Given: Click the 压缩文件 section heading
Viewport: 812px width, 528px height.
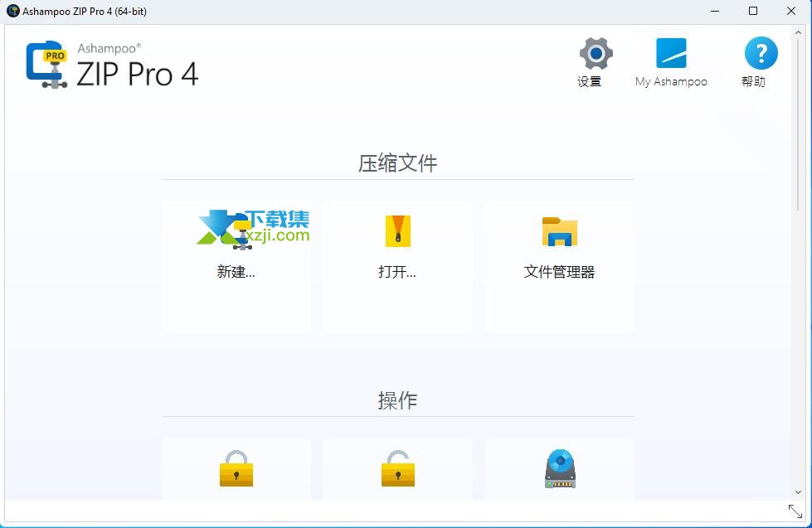Looking at the screenshot, I should point(398,163).
